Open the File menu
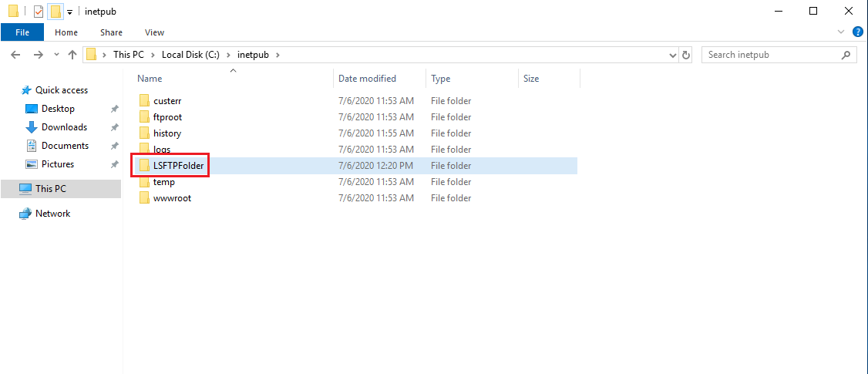This screenshot has height=374, width=868. pyautogui.click(x=22, y=32)
